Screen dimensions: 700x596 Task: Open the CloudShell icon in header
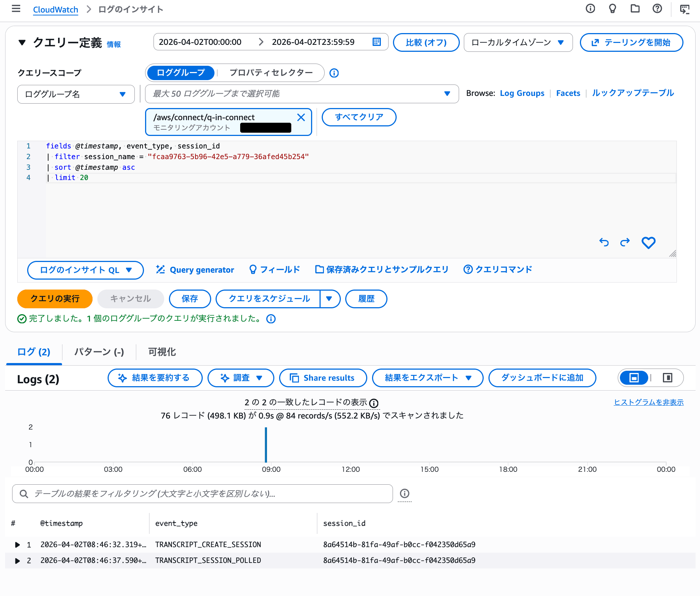[685, 9]
